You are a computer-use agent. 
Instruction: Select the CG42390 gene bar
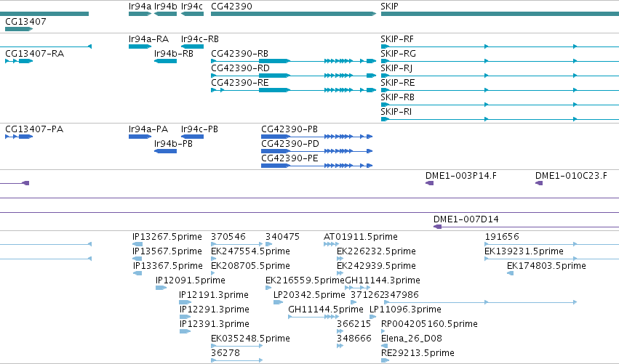pos(293,14)
